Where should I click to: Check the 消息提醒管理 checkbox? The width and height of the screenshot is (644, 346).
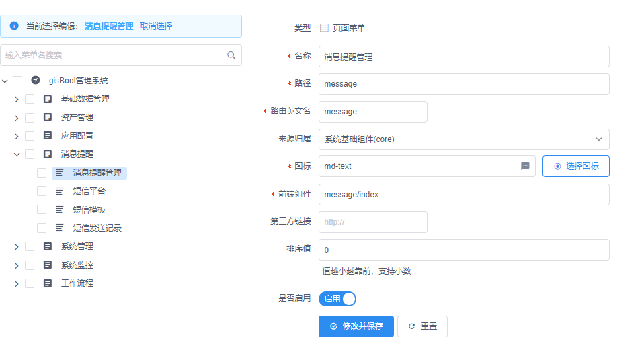(x=42, y=173)
